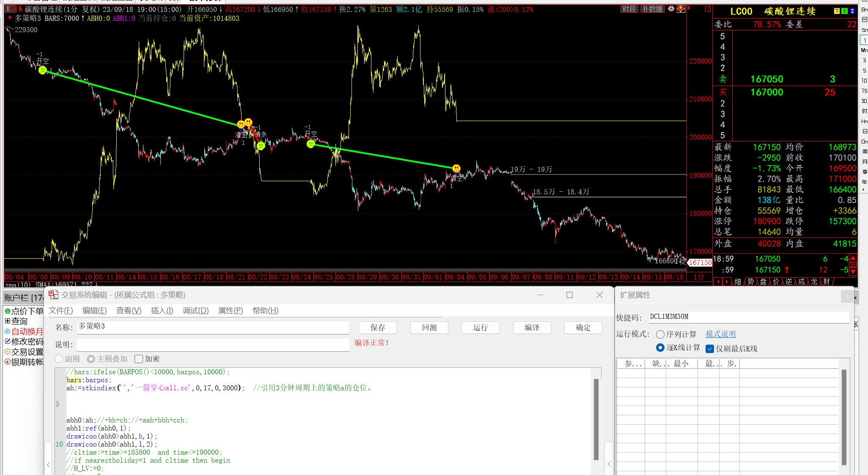
Task: Select 逐K线计算 run mode
Action: [660, 348]
